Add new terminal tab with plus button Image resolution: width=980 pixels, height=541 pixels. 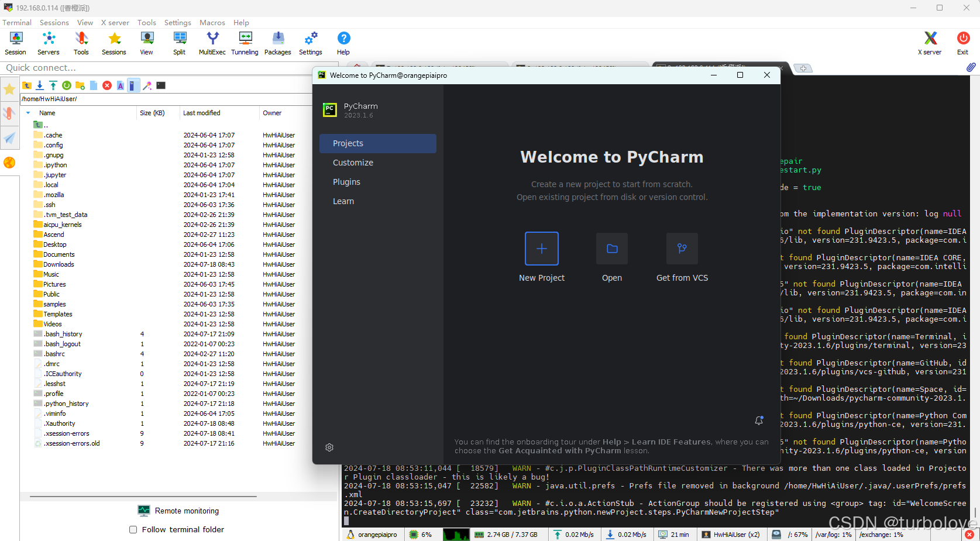point(803,68)
